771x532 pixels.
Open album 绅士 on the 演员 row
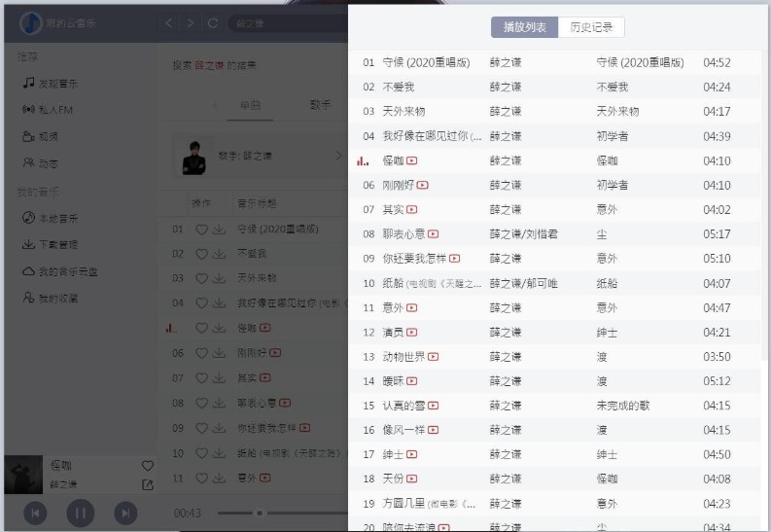coord(607,333)
